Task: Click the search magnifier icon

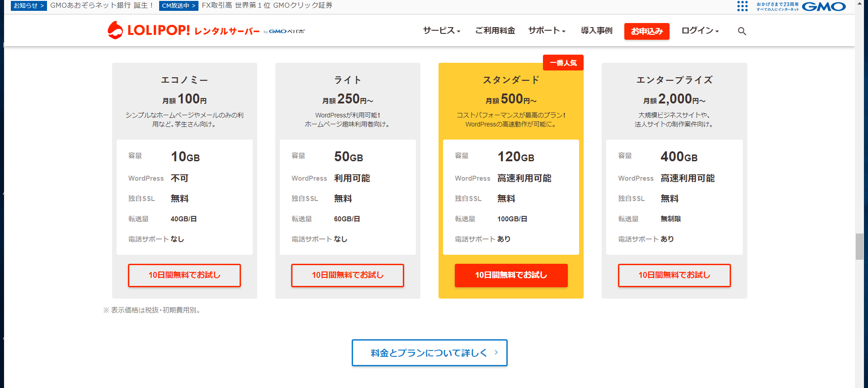Action: 742,31
